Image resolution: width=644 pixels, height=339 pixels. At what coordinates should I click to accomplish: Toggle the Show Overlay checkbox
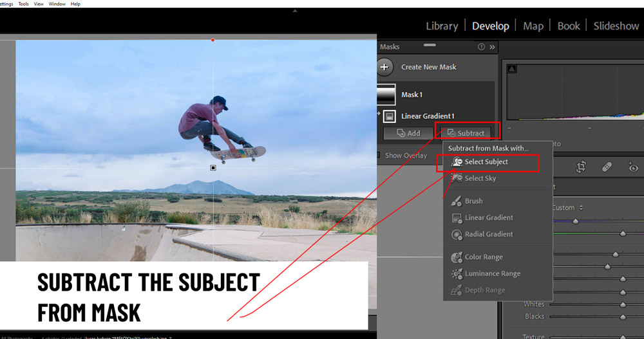[x=378, y=155]
